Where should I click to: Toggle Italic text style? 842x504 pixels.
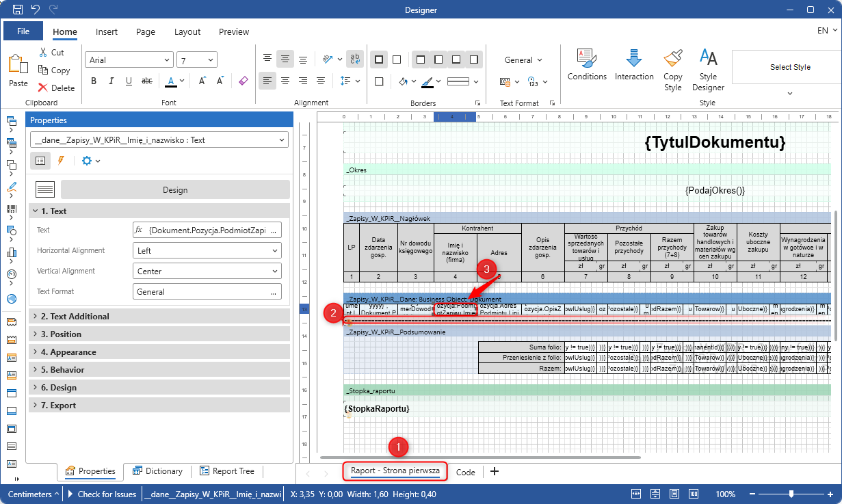[111, 81]
